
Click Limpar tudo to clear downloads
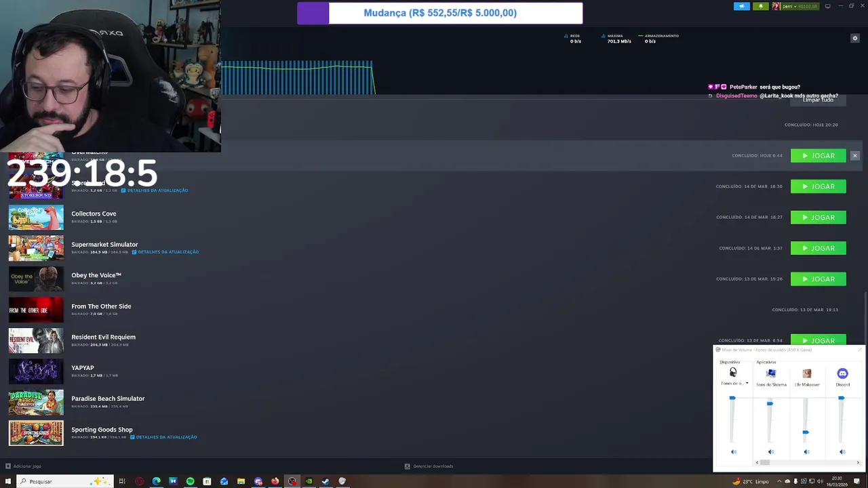click(818, 100)
